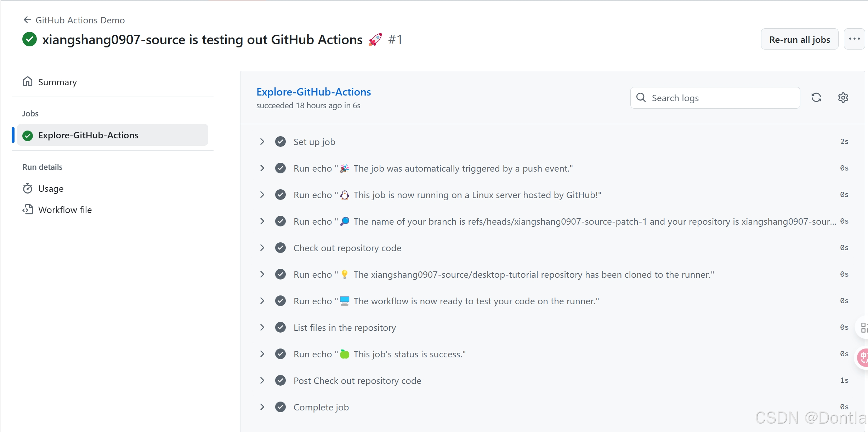The width and height of the screenshot is (868, 432).
Task: Click the 2s duration of Set up job
Action: click(x=844, y=142)
